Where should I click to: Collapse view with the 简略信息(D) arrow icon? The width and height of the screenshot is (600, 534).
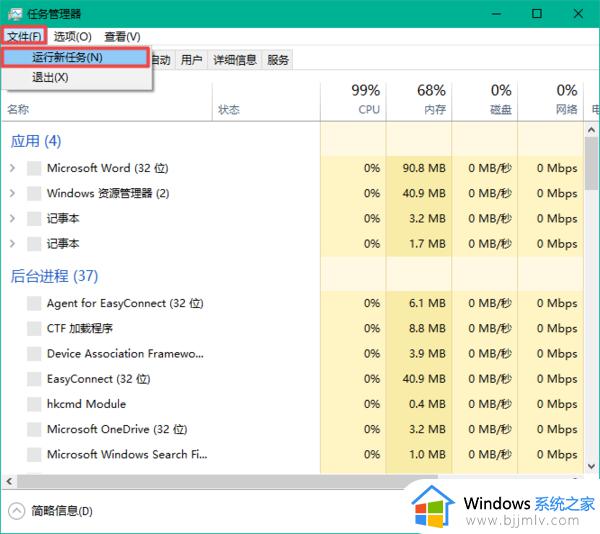pos(16,511)
